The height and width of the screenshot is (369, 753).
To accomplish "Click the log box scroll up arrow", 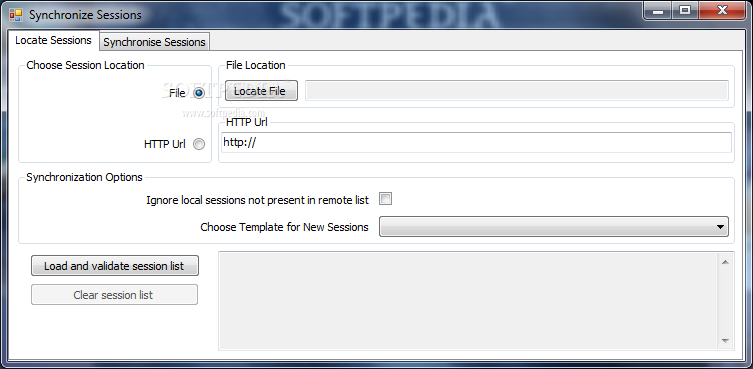I will point(725,262).
